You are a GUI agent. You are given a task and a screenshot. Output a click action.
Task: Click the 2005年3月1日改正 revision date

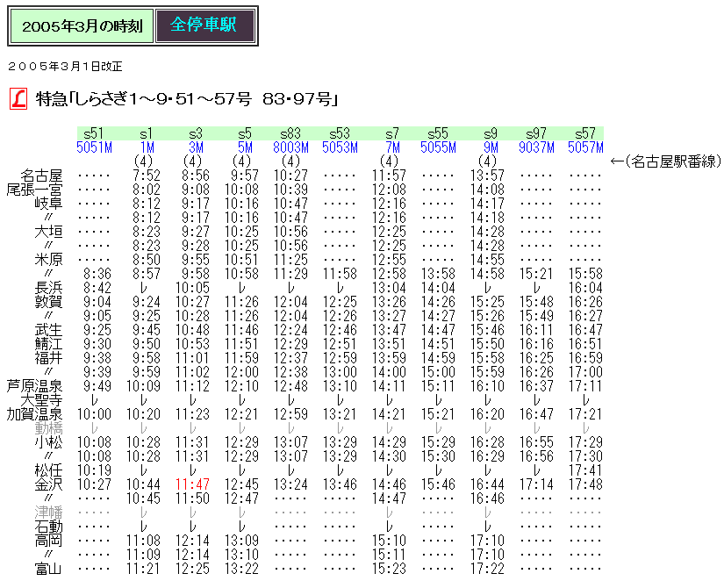coord(65,67)
